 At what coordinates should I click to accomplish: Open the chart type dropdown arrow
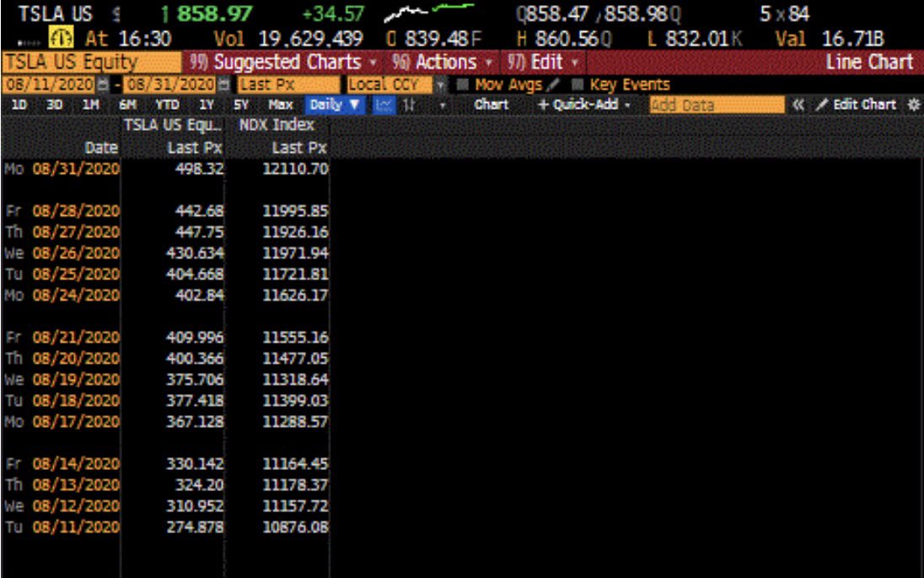443,105
